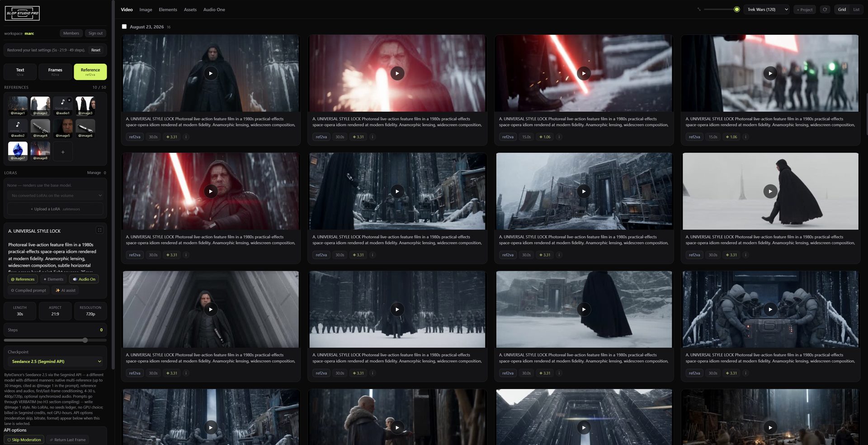Switch to the Assets tab

[190, 9]
